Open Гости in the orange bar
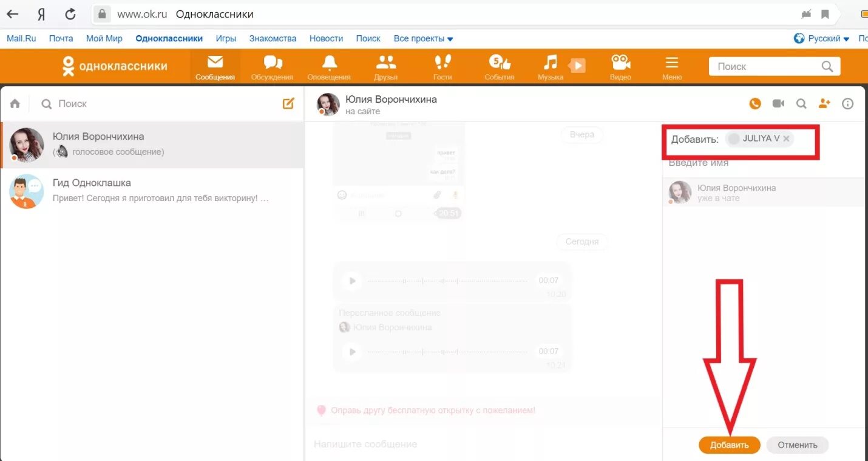Viewport: 868px width, 461px height. [x=442, y=67]
